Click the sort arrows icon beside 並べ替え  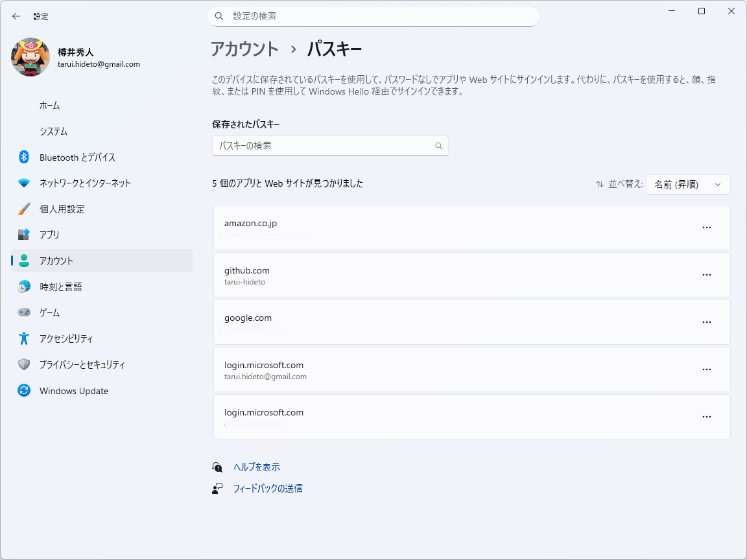click(600, 184)
